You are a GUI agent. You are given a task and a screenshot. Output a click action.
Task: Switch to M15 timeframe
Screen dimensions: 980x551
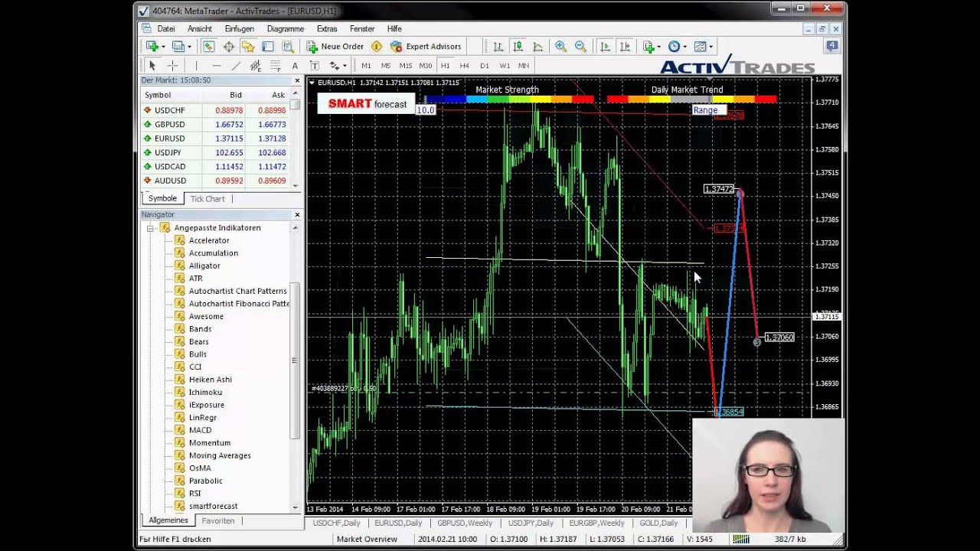tap(405, 66)
